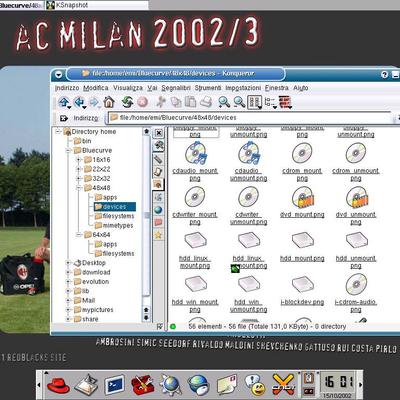The image size is (400, 400).
Task: Clear the location bar with X icon
Action: (64, 118)
